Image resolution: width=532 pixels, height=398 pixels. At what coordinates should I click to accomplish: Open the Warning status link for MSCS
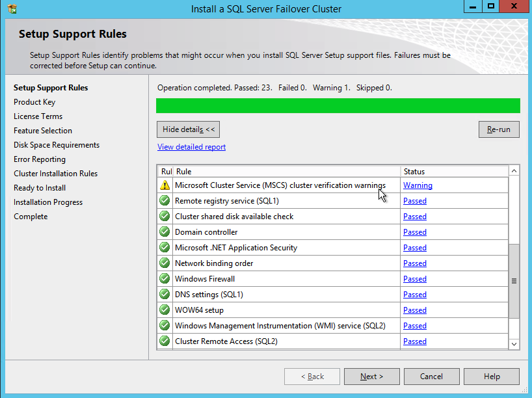(418, 185)
